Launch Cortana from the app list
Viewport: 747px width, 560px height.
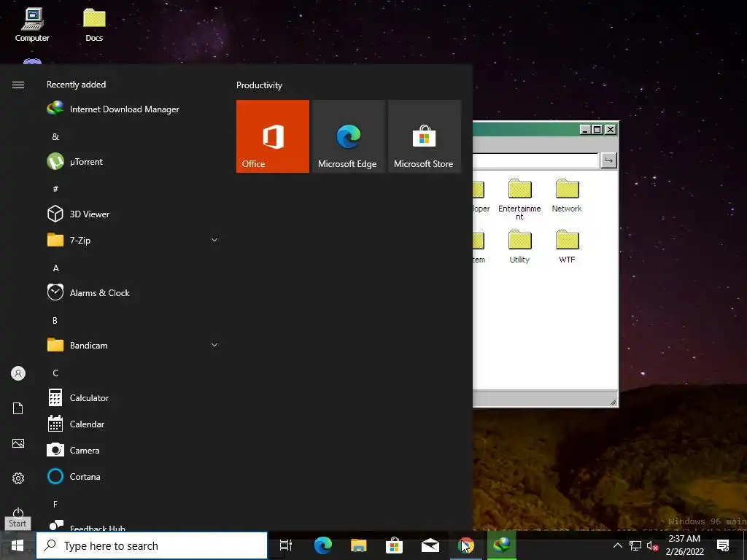pyautogui.click(x=133, y=476)
